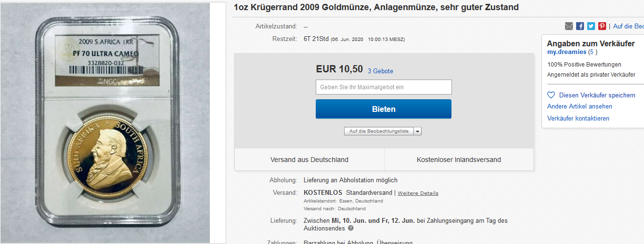The height and width of the screenshot is (244, 644).
Task: Open Andere Artikel ansehen link
Action: tap(580, 107)
